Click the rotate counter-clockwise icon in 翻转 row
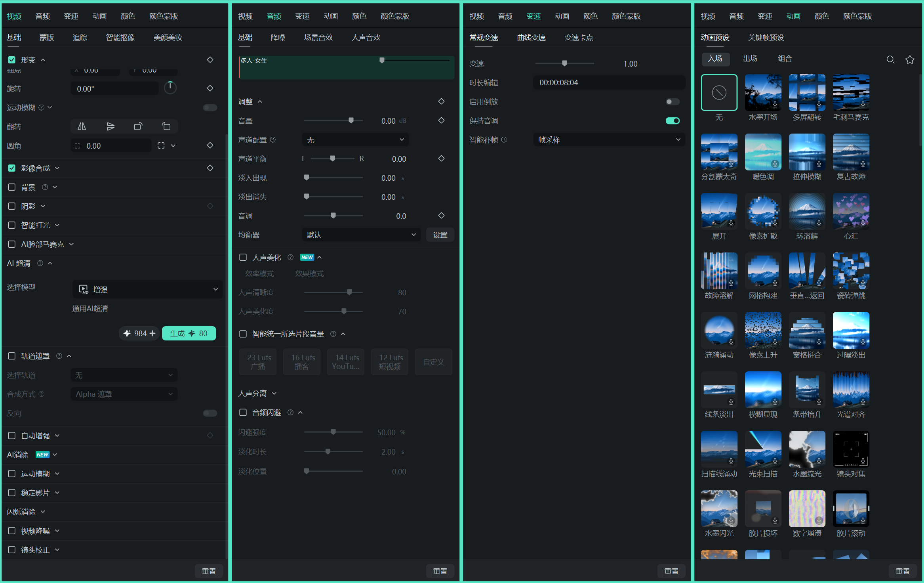Image resolution: width=924 pixels, height=583 pixels. pos(166,126)
